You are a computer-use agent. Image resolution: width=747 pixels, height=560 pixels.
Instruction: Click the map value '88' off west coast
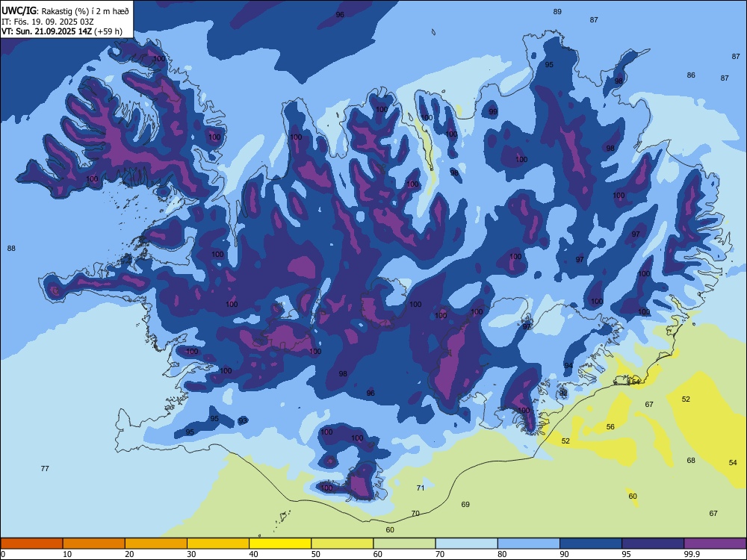coord(11,248)
